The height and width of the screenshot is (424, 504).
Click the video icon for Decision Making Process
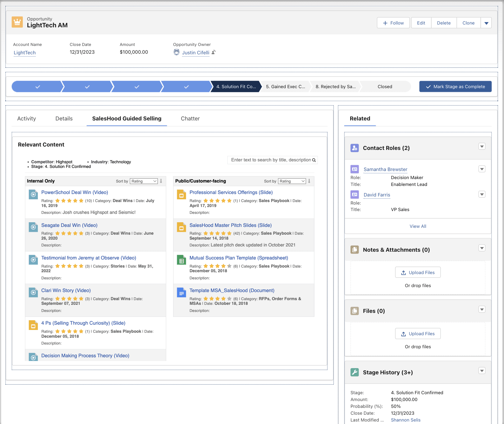33,357
